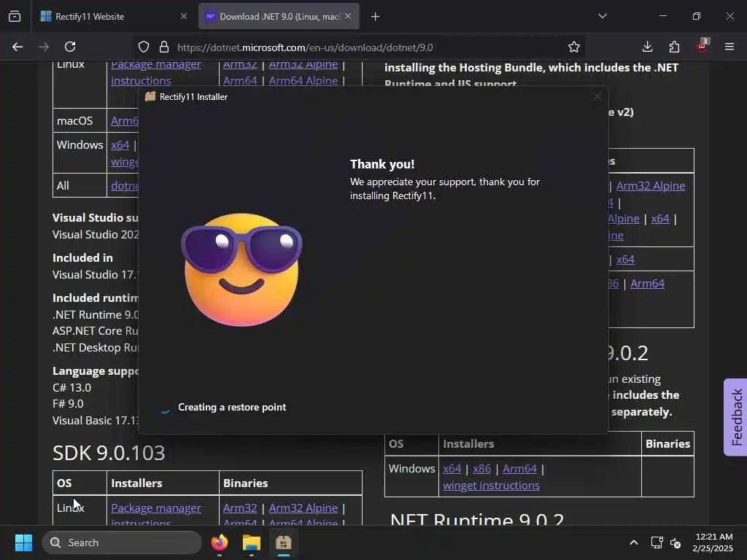Click the macOS row label

point(75,121)
